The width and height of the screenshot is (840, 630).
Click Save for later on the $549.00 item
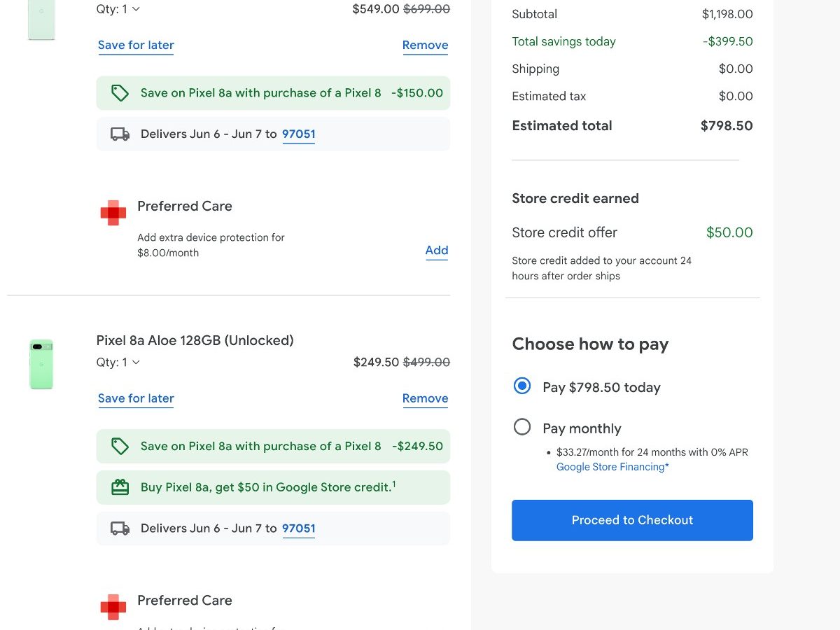coord(136,45)
